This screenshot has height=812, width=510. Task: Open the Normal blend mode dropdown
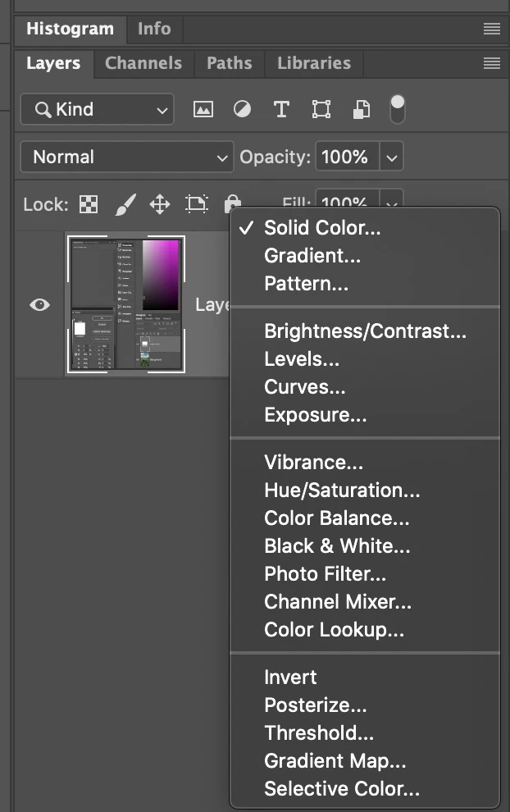tap(127, 157)
